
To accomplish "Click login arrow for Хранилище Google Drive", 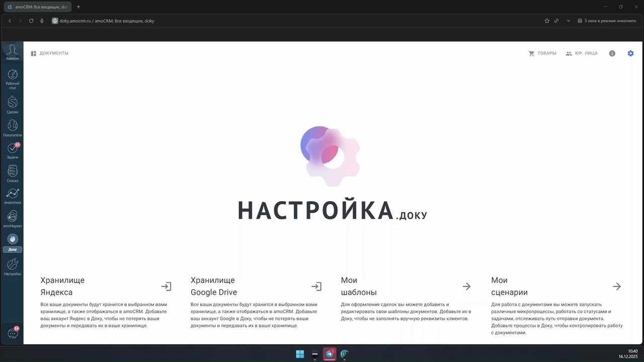I will click(x=316, y=287).
